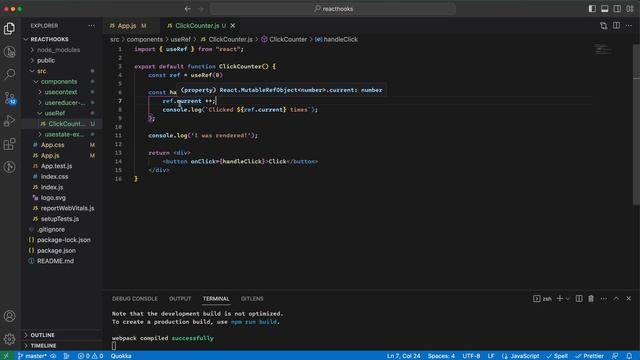
Task: Expand the usecontext folder
Action: pyautogui.click(x=62, y=92)
